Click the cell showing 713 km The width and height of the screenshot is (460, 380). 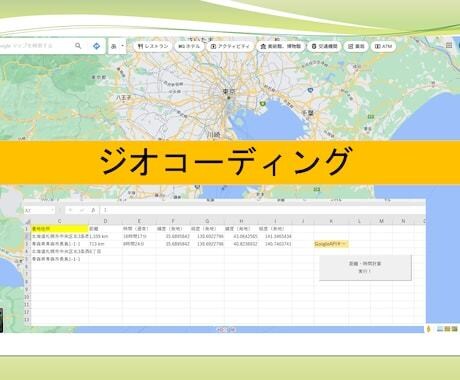(105, 244)
